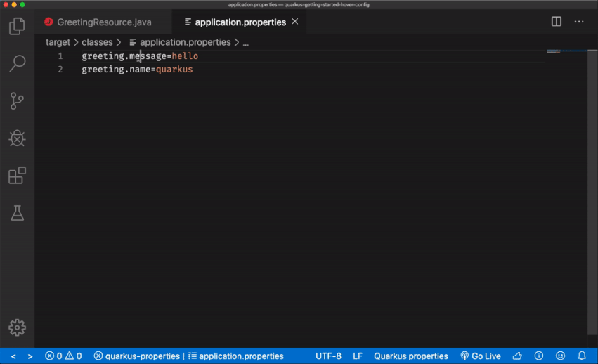Viewport: 598px width, 364px height.
Task: Expand the breadcrumb ellipsis after application.properties
Action: (246, 43)
